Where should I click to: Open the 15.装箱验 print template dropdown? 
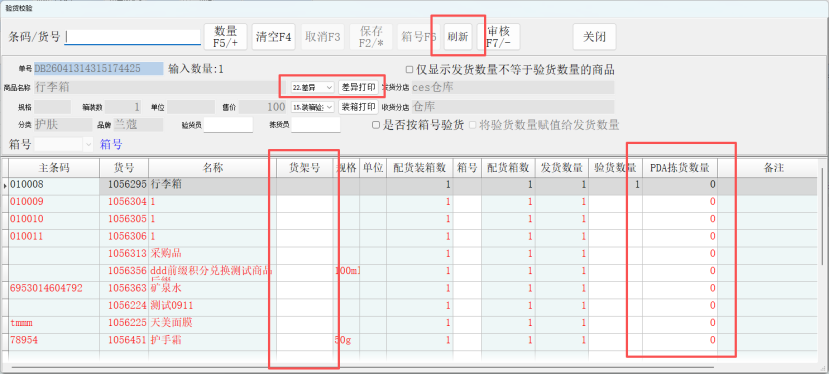[313, 107]
